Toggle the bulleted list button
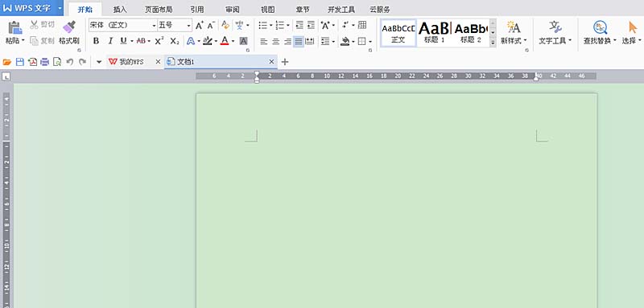 pyautogui.click(x=263, y=26)
